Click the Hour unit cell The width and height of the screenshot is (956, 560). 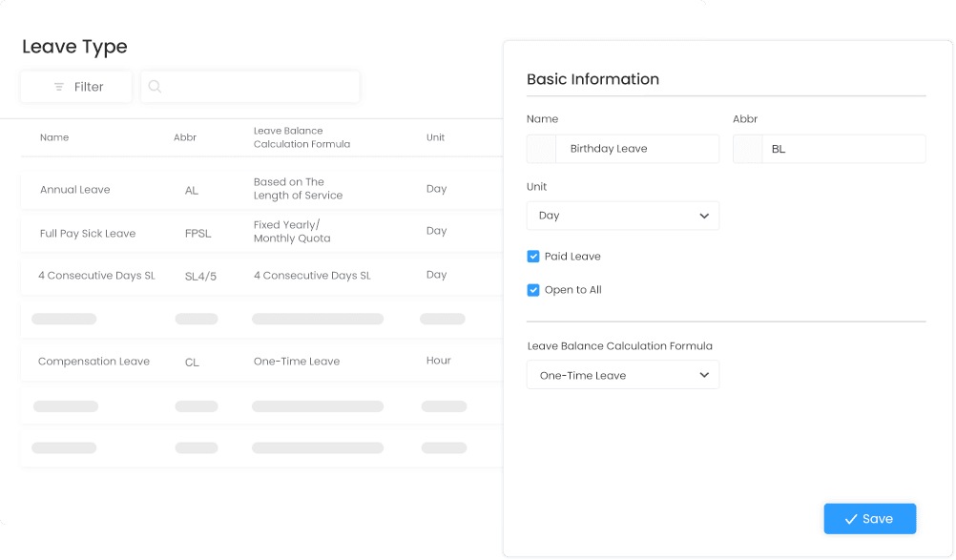click(438, 361)
